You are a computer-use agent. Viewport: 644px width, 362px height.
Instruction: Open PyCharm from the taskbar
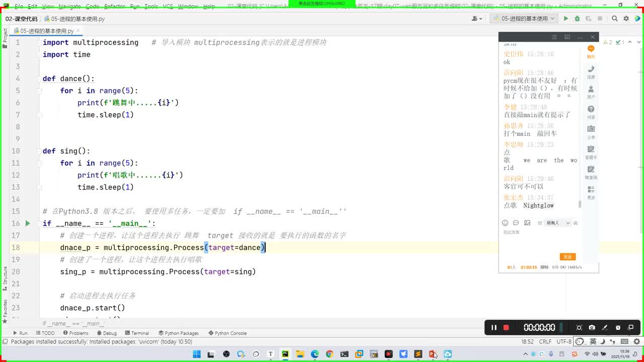point(285,354)
